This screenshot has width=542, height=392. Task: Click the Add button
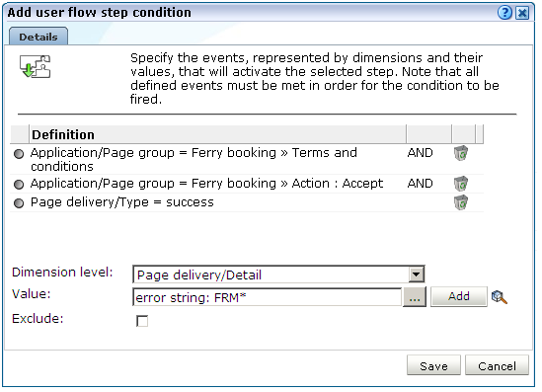(459, 296)
